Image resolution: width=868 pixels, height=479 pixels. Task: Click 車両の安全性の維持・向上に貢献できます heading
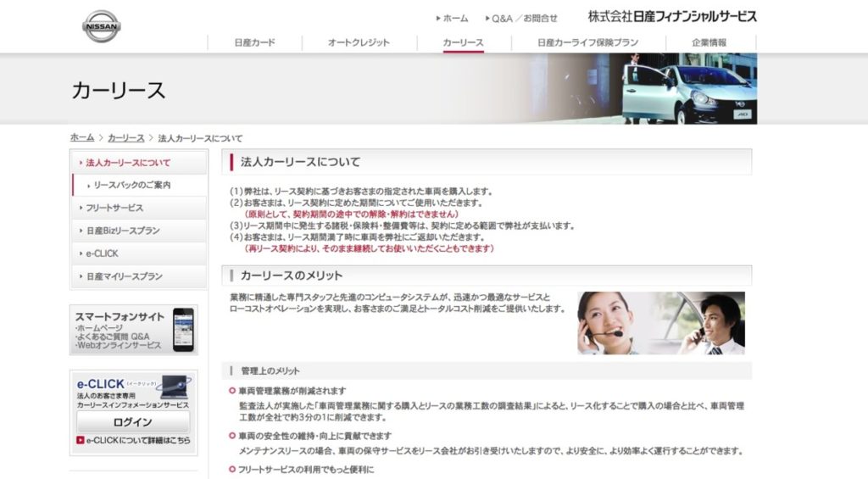[314, 436]
